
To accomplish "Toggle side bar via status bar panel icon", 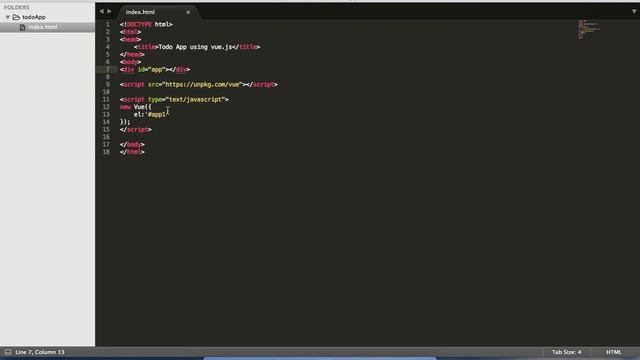I will [x=8, y=352].
